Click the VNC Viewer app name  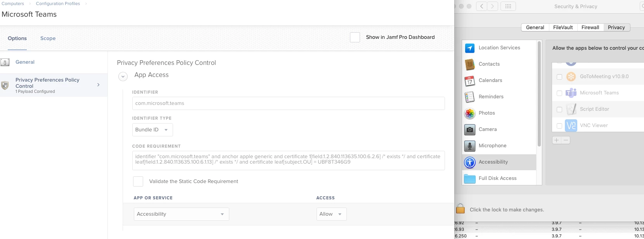[x=594, y=126]
